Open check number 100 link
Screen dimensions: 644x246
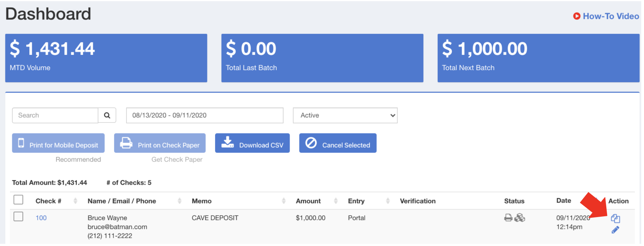point(41,218)
